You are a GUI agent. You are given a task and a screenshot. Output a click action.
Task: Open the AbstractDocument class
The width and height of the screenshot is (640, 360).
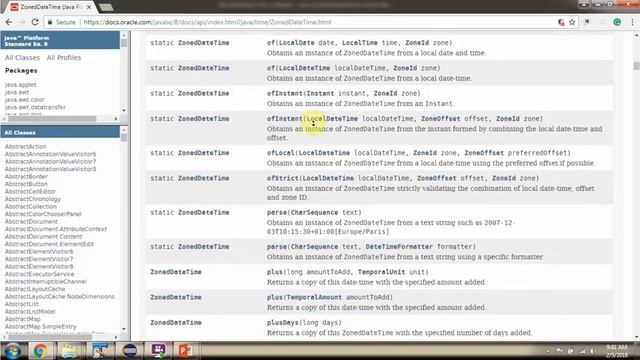pos(31,221)
